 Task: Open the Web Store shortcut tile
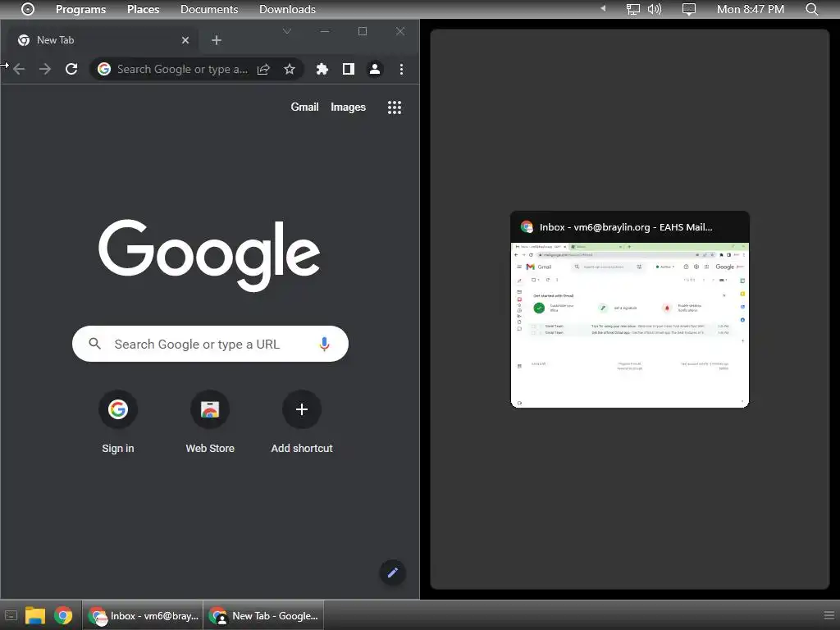pos(210,423)
